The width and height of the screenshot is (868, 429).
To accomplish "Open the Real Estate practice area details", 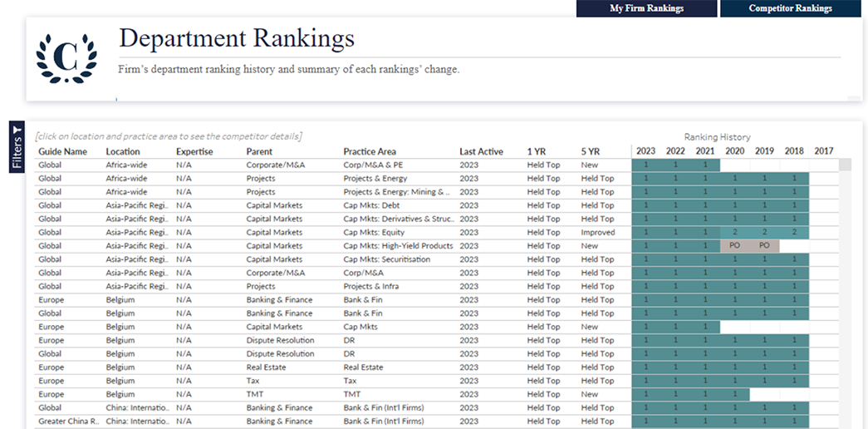I will [x=363, y=367].
